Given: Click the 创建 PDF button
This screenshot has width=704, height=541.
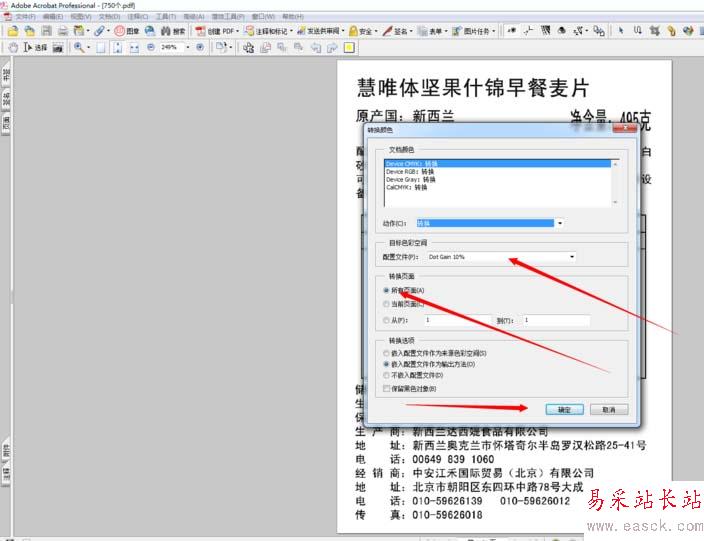Looking at the screenshot, I should click(215, 31).
